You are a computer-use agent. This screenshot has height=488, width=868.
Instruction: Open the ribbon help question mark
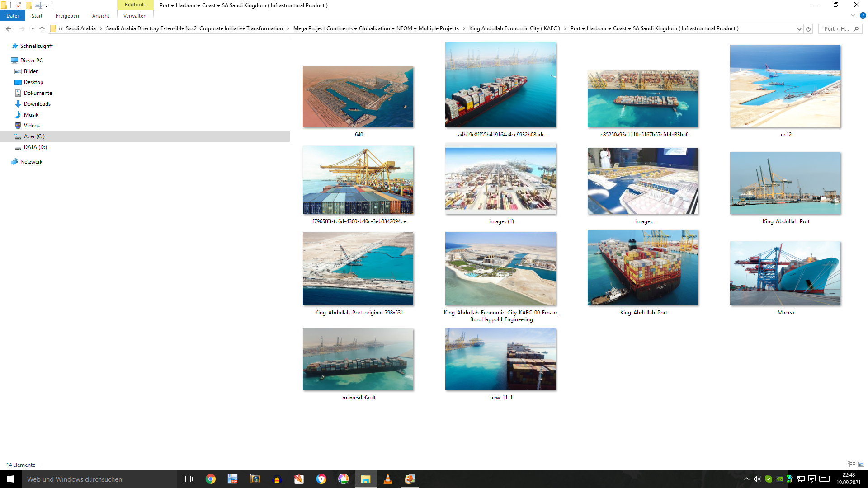pos(863,15)
